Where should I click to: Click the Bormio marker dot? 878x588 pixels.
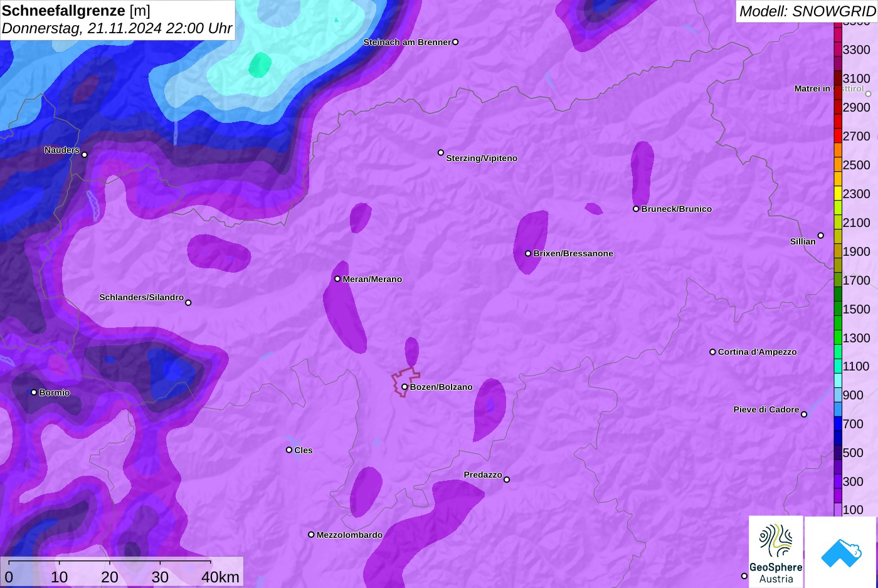(x=34, y=392)
